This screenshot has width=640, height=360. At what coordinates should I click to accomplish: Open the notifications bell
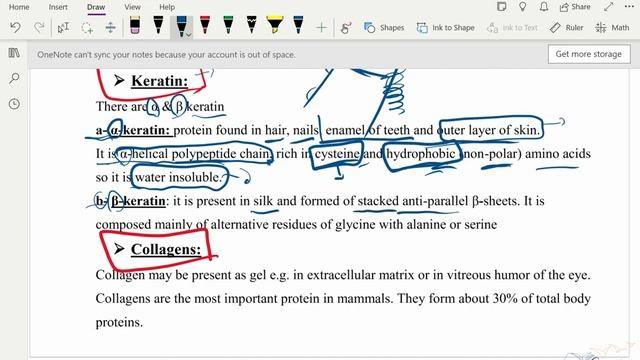coord(544,7)
